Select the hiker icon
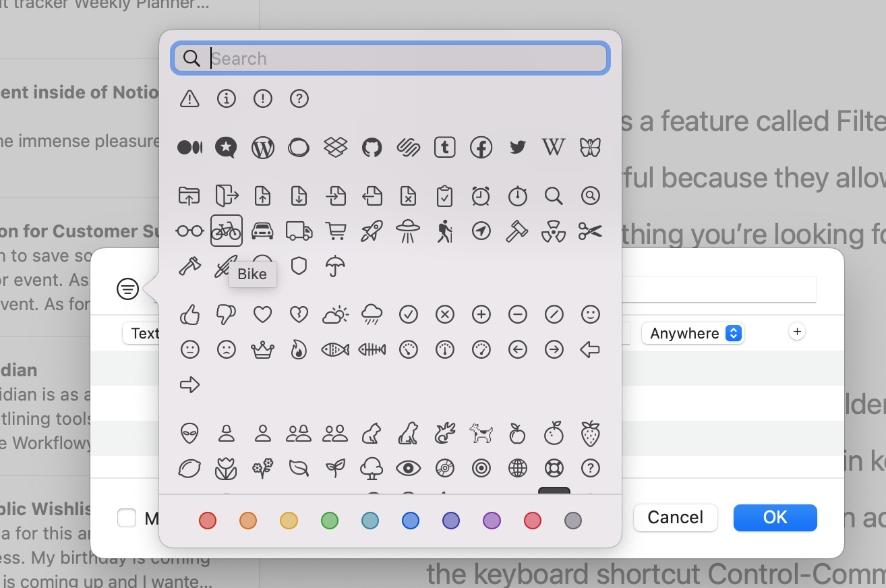 (x=444, y=231)
